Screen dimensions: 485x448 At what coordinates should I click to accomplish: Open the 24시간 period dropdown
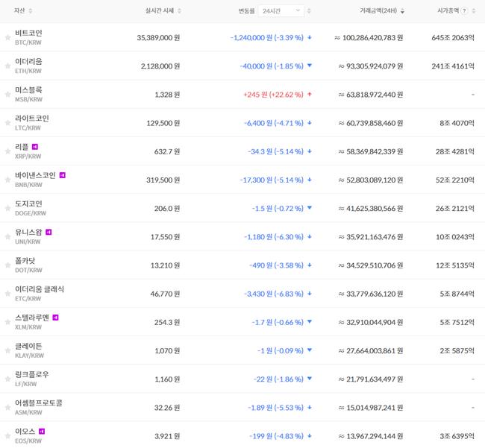pyautogui.click(x=281, y=11)
